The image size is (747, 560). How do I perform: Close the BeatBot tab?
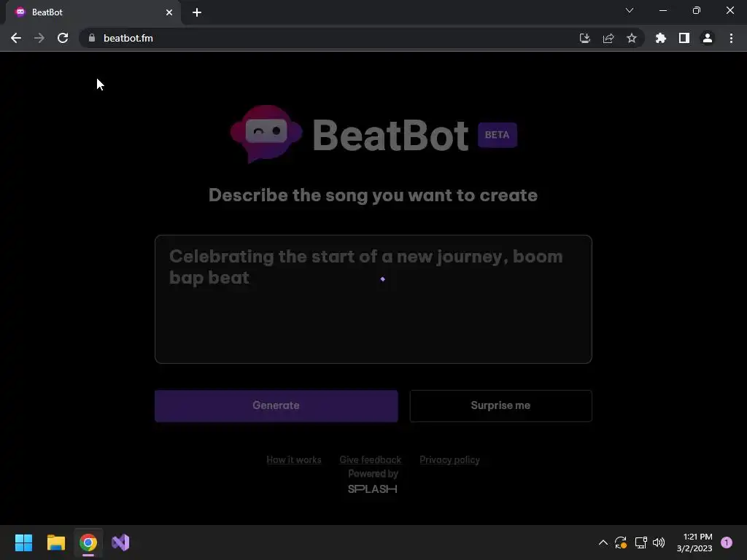pyautogui.click(x=169, y=12)
